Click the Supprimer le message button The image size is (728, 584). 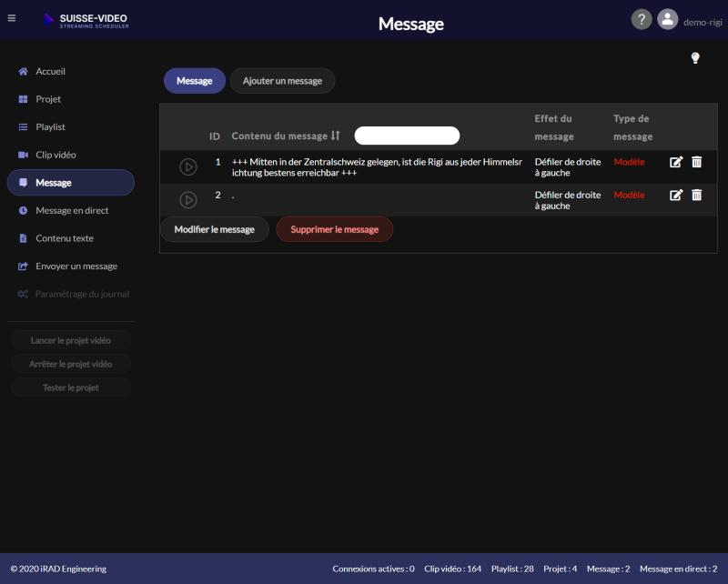[334, 229]
